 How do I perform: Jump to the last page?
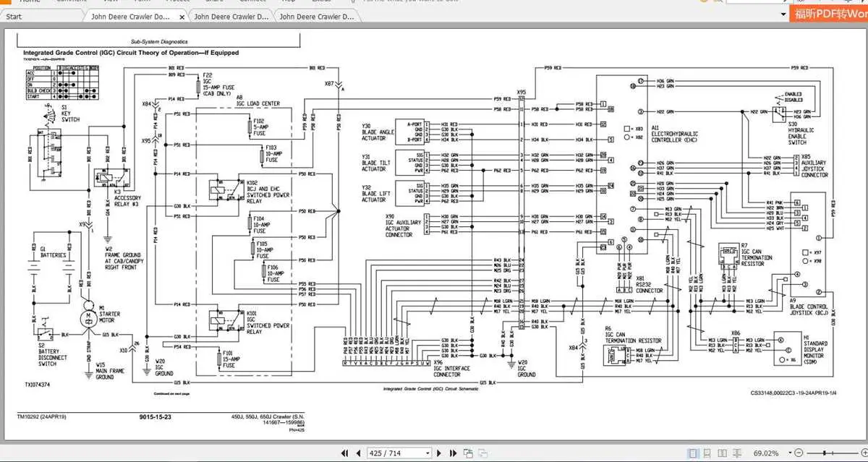(x=453, y=453)
